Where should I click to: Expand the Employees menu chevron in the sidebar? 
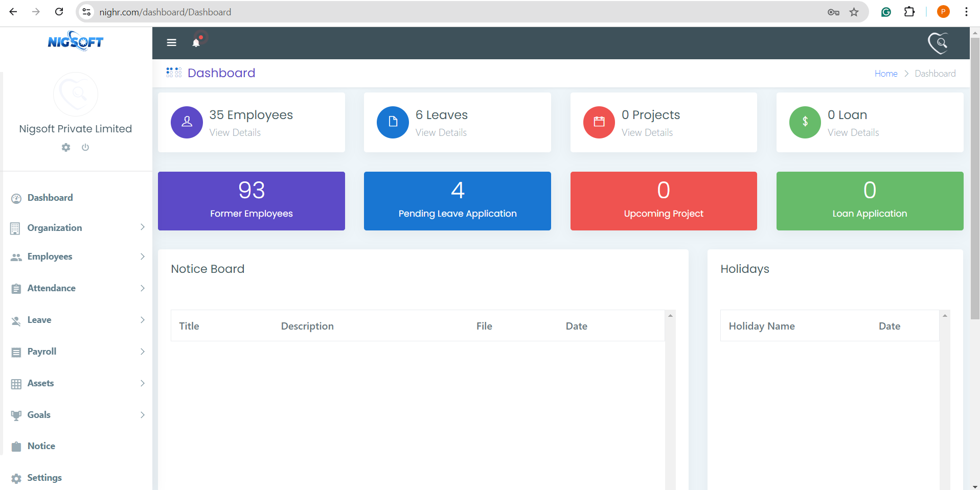pos(143,256)
